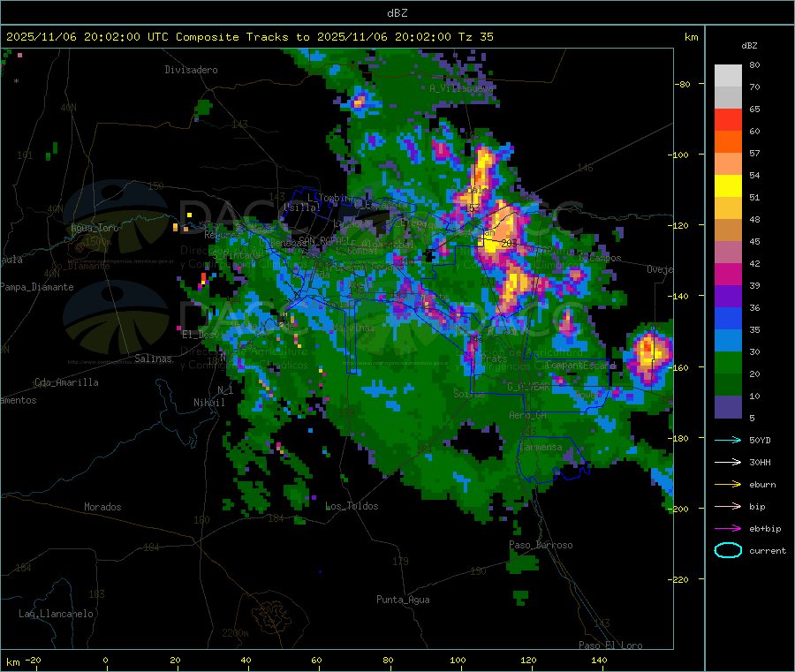Screen dimensions: 795x672
Task: Click the light gray swatch below 80 dBZ
Action: [x=728, y=76]
